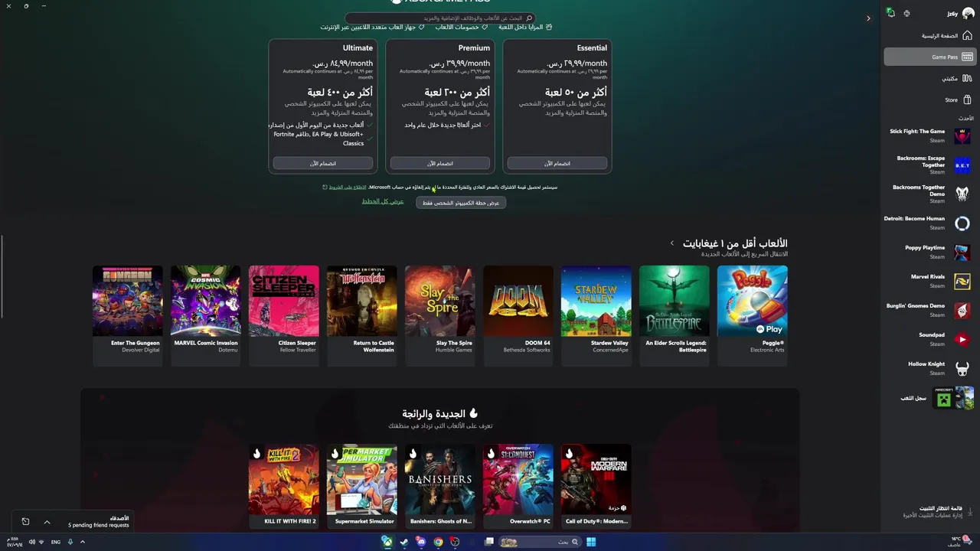Open the Citizen Sleeper thumbnail
Image resolution: width=980 pixels, height=551 pixels.
(x=284, y=301)
